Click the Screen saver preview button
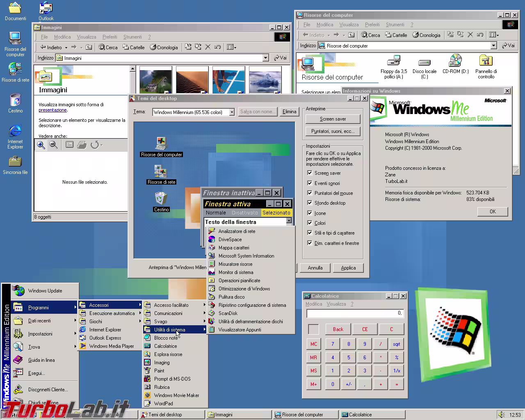Image resolution: width=525 pixels, height=420 pixels. tap(333, 119)
